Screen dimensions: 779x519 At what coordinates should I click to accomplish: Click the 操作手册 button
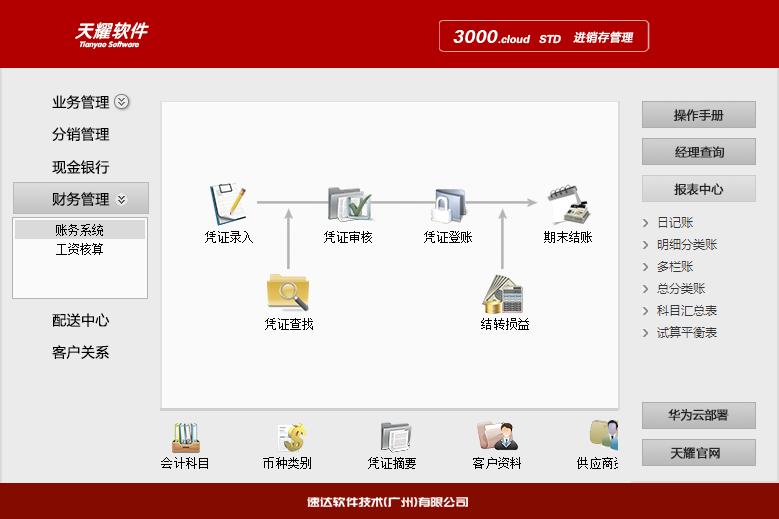point(698,116)
